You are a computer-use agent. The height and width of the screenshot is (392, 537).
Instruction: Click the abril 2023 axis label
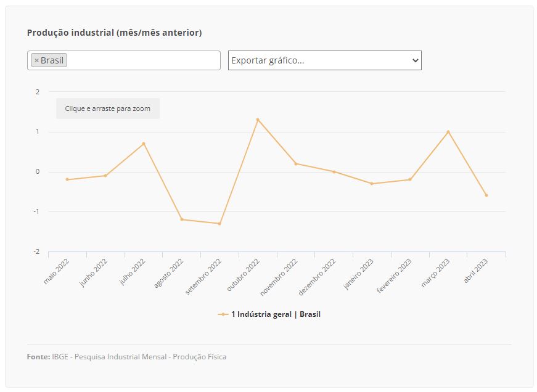tap(475, 271)
